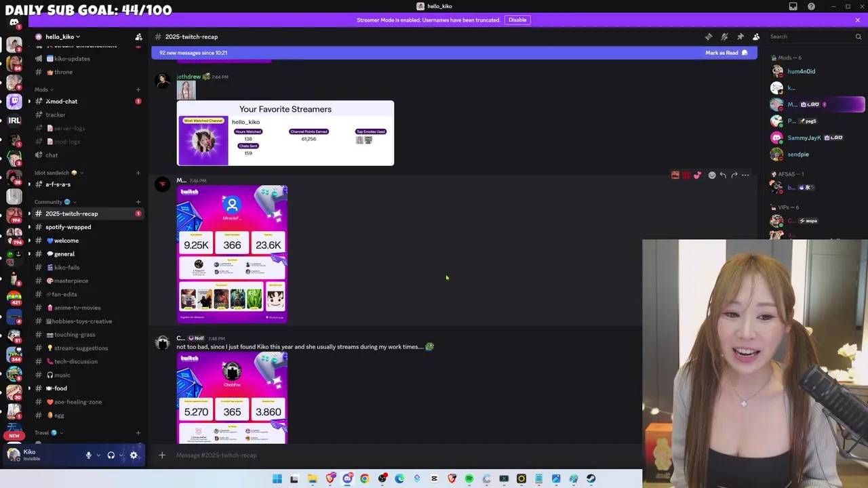
Task: Click the Discord direct messages home icon
Action: click(14, 23)
